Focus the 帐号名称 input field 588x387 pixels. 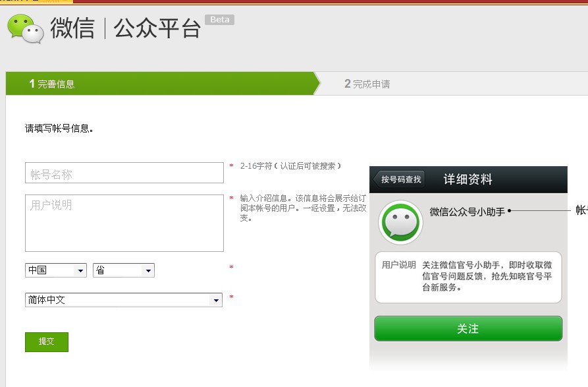(124, 173)
